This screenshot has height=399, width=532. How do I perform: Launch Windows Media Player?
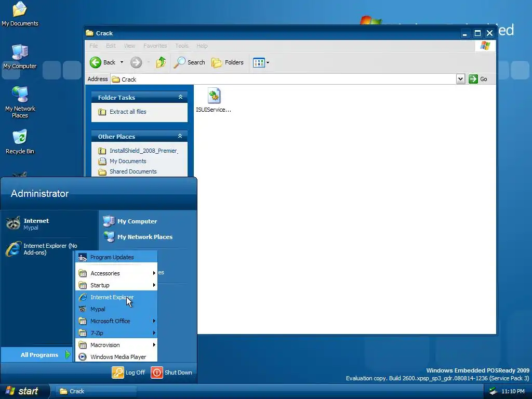tap(116, 357)
